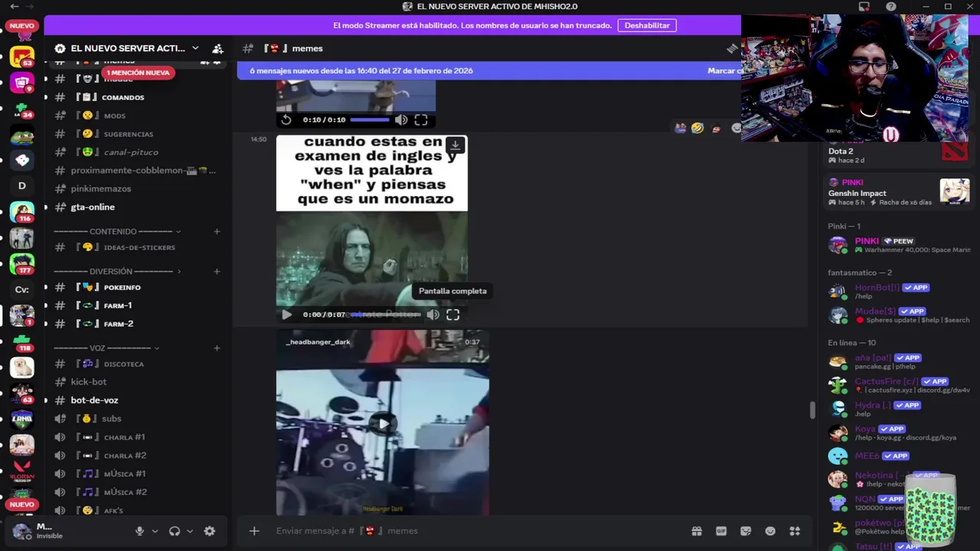Open the 'Cv:' server icon
The width and height of the screenshot is (980, 551).
pos(22,289)
